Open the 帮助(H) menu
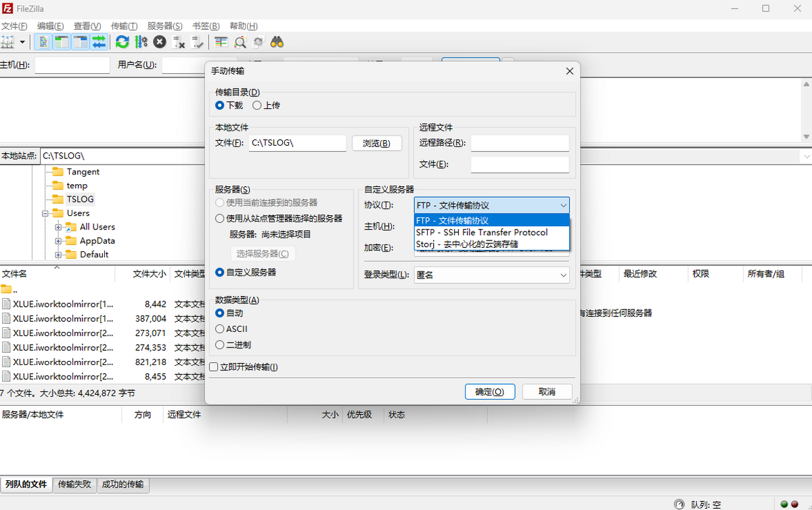 [x=244, y=26]
